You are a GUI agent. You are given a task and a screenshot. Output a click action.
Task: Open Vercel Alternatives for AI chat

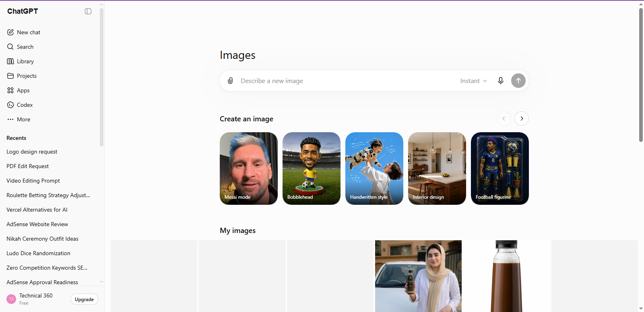click(50, 210)
